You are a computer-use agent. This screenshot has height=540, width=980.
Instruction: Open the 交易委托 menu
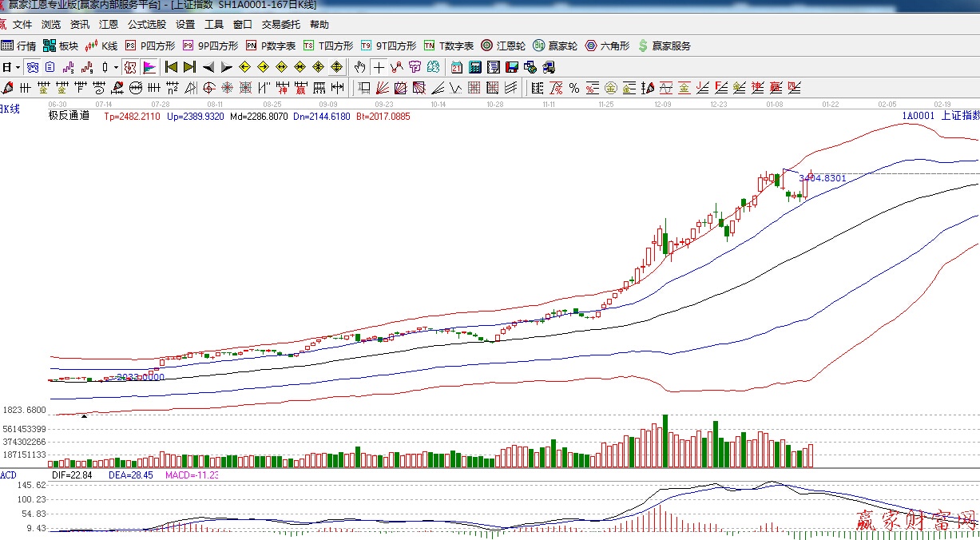pyautogui.click(x=281, y=25)
